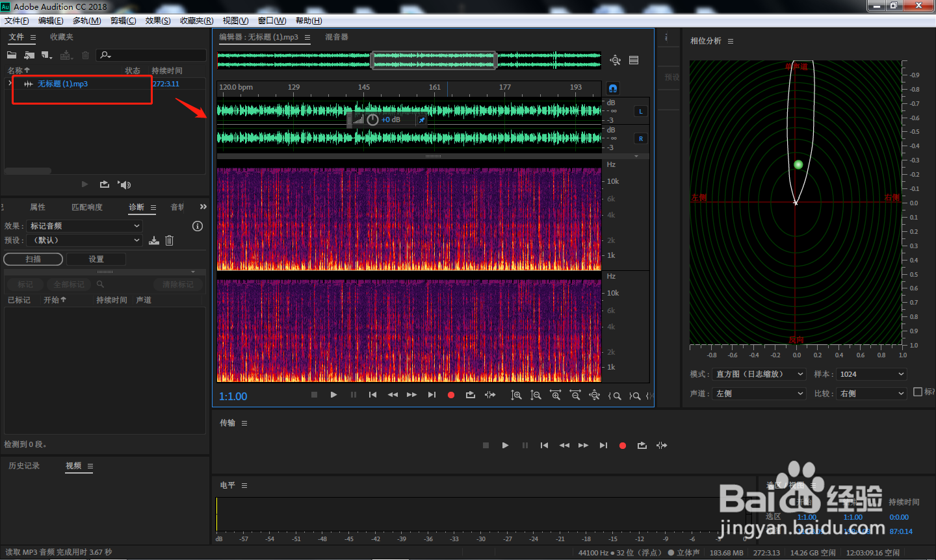The width and height of the screenshot is (936, 560).
Task: Switch to the 匹配响度 tab
Action: (87, 207)
